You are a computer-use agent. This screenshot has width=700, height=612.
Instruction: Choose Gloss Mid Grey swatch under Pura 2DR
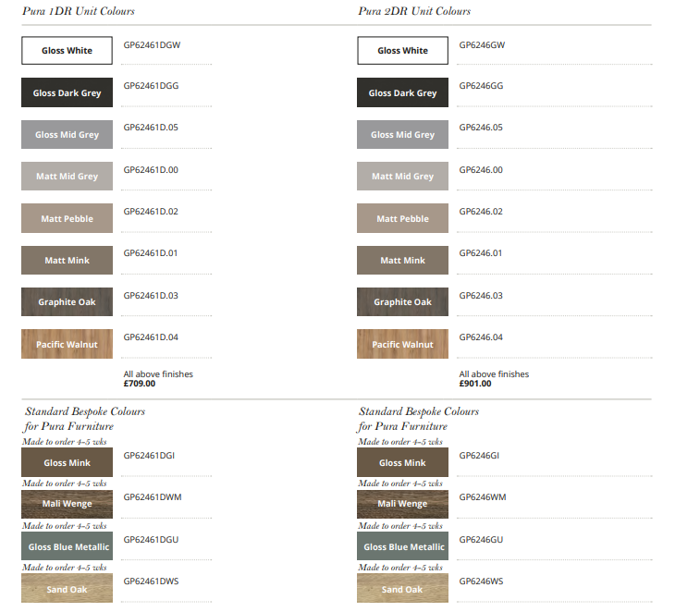click(x=402, y=135)
